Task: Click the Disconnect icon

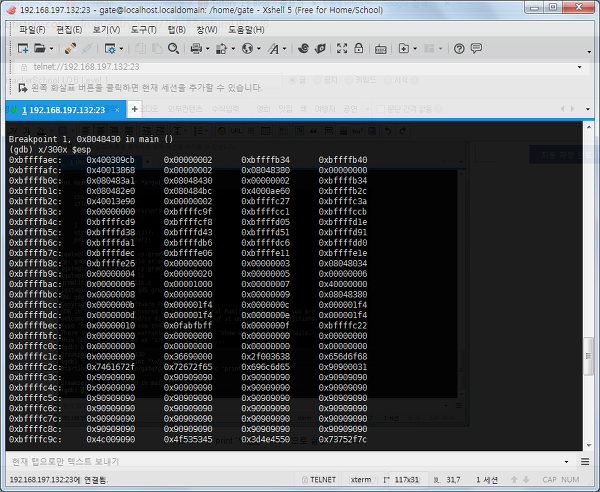Action: (x=87, y=49)
